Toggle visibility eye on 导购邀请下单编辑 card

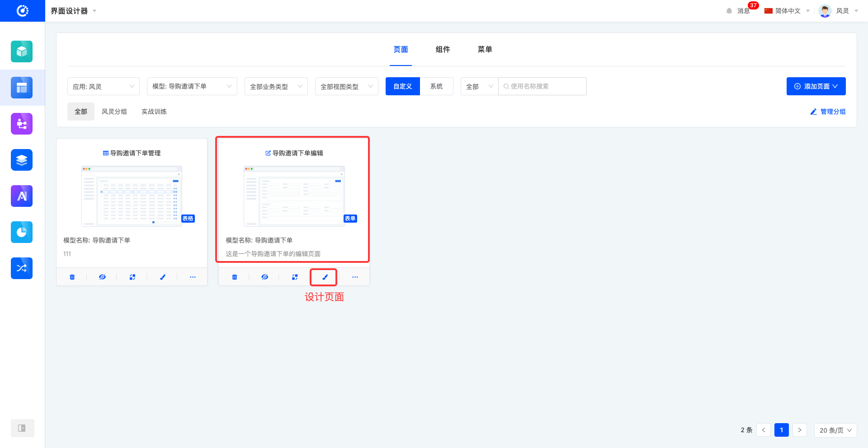click(264, 277)
